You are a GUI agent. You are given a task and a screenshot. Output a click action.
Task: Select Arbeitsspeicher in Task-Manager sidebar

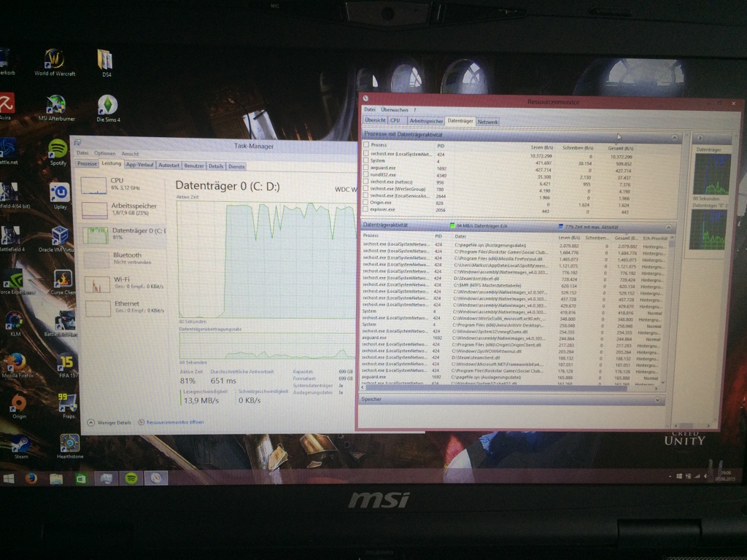(122, 210)
